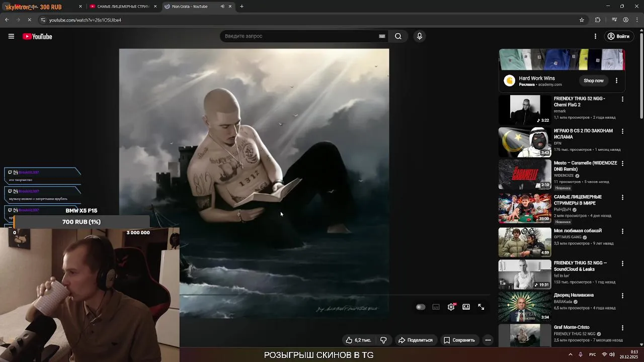
Task: Open menu for САМЫЕ ЛИЦЕМЕРНЫЕ СТРИМЕРЫ video
Action: pos(622,197)
